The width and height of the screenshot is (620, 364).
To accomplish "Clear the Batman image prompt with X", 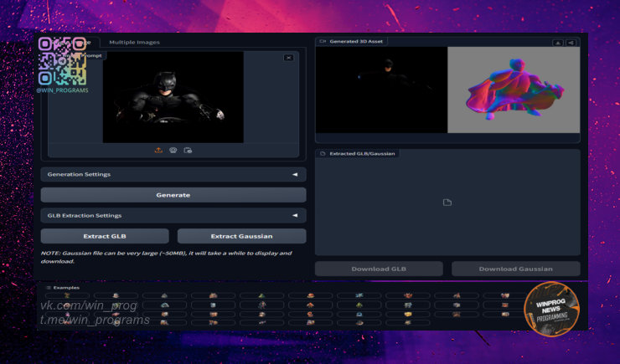I will coord(289,58).
